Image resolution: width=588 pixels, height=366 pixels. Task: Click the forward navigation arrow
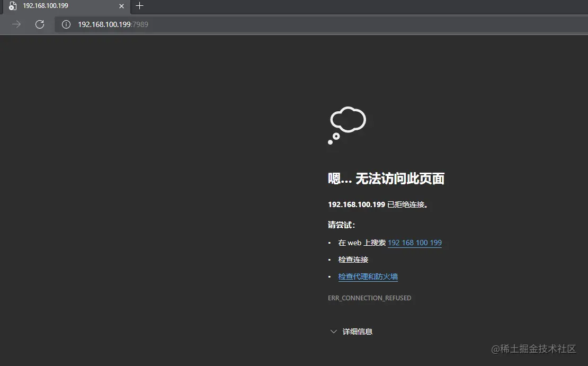[x=16, y=24]
